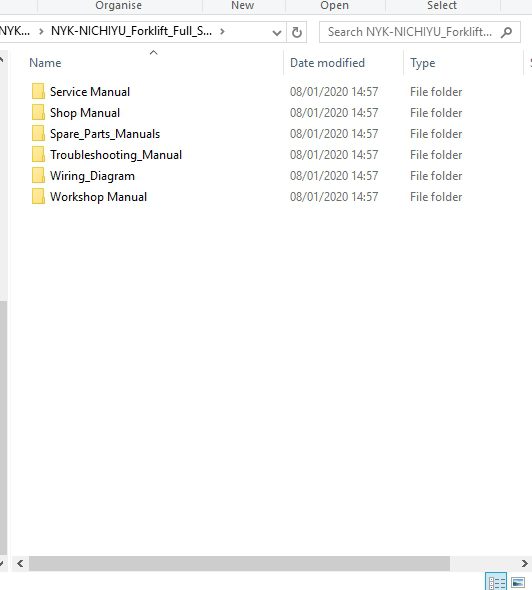Select the Spare_Parts_Manuals folder name
This screenshot has width=532, height=590.
[x=105, y=134]
